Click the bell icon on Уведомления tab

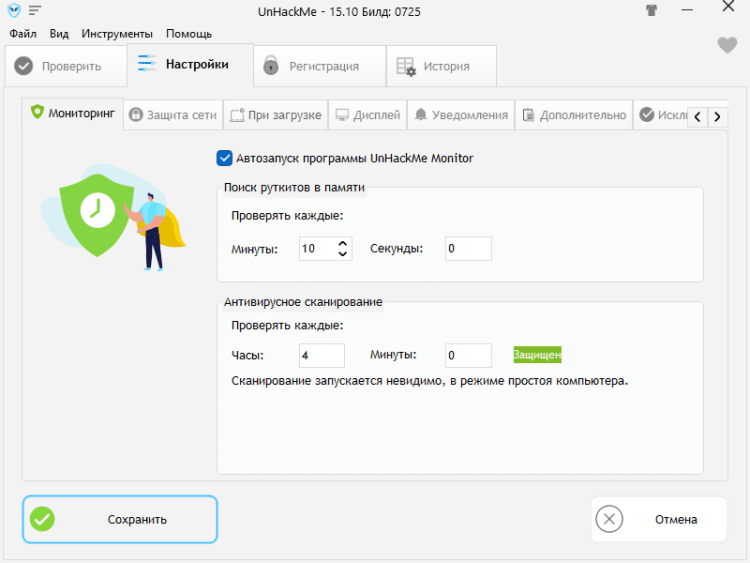click(420, 114)
